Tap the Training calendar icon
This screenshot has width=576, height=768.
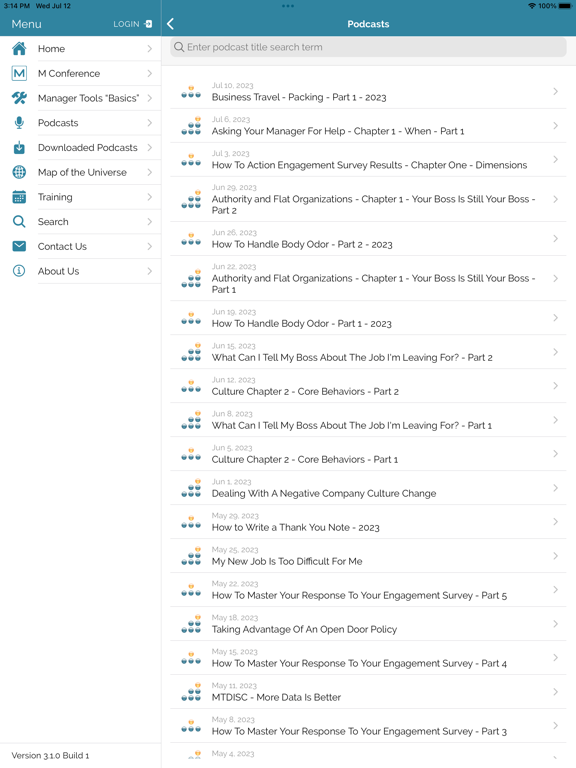coord(19,197)
